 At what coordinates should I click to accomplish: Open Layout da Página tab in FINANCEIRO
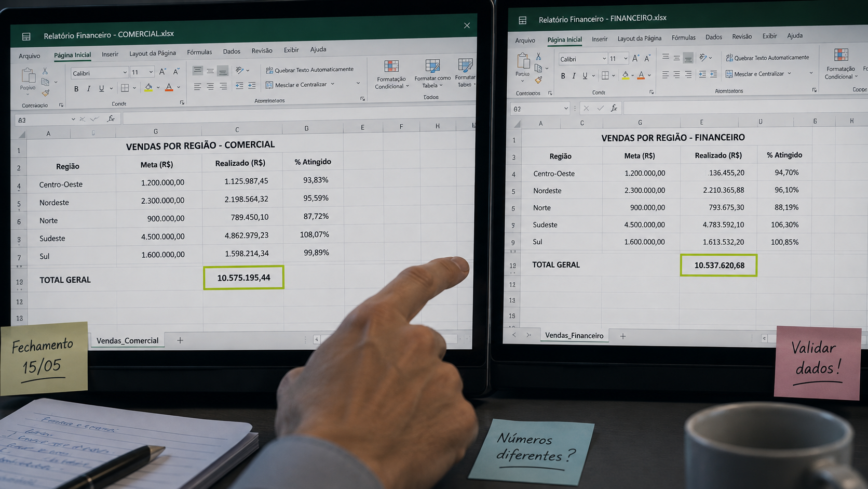pyautogui.click(x=640, y=38)
